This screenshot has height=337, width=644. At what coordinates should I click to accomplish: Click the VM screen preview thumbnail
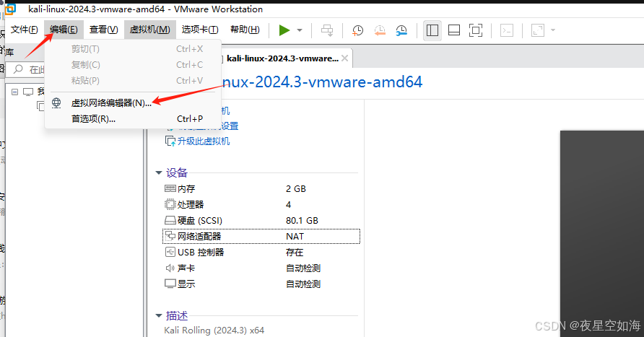tap(602, 234)
